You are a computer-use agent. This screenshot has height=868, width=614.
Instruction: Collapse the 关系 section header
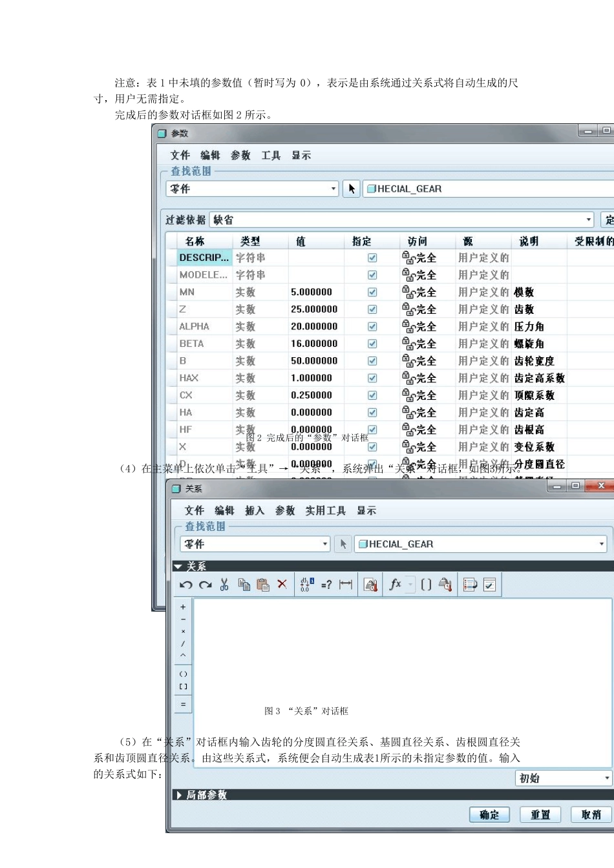178,566
